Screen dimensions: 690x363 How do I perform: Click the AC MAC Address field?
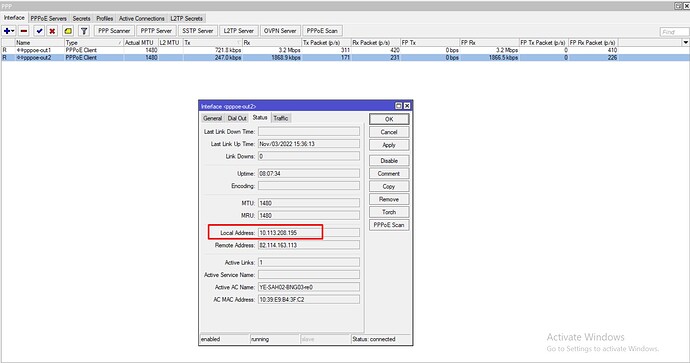point(308,299)
